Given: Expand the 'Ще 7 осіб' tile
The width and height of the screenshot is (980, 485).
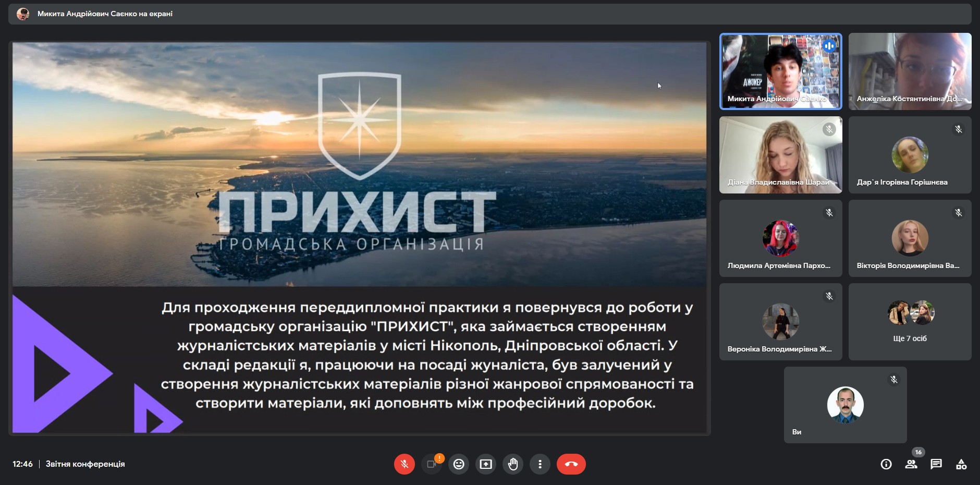Looking at the screenshot, I should [x=910, y=322].
